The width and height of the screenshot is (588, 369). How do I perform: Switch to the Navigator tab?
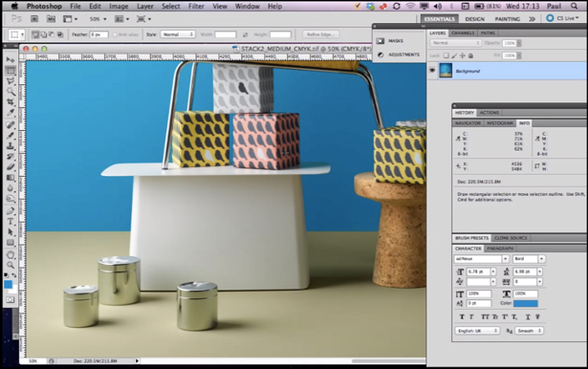[468, 123]
